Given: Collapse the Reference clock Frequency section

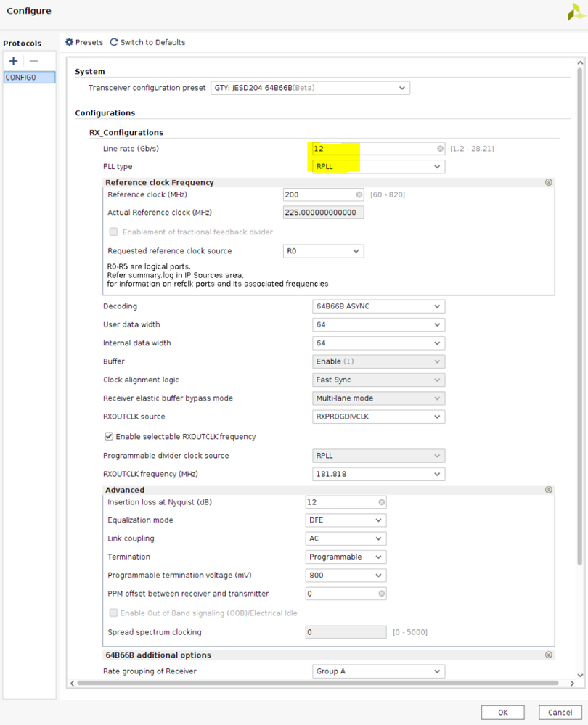Looking at the screenshot, I should click(549, 182).
